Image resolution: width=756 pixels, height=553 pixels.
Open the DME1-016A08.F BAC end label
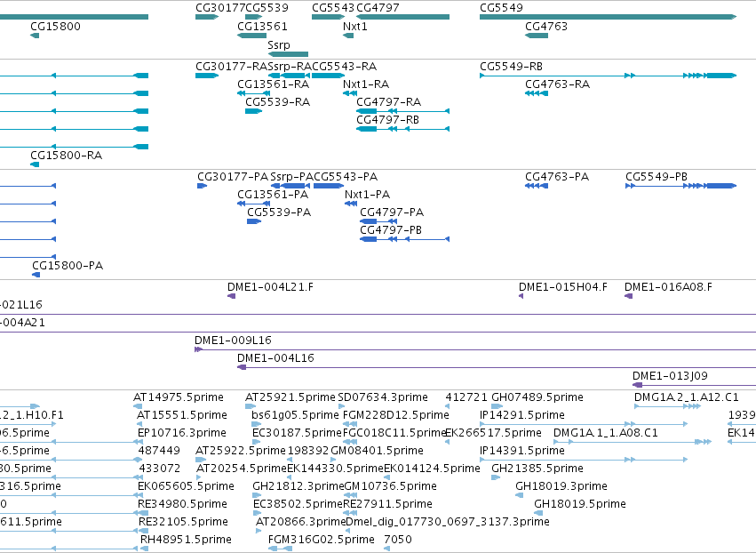pyautogui.click(x=668, y=287)
